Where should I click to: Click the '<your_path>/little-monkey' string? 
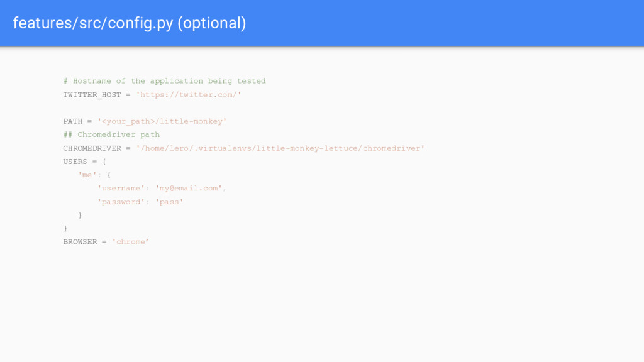[x=162, y=121]
